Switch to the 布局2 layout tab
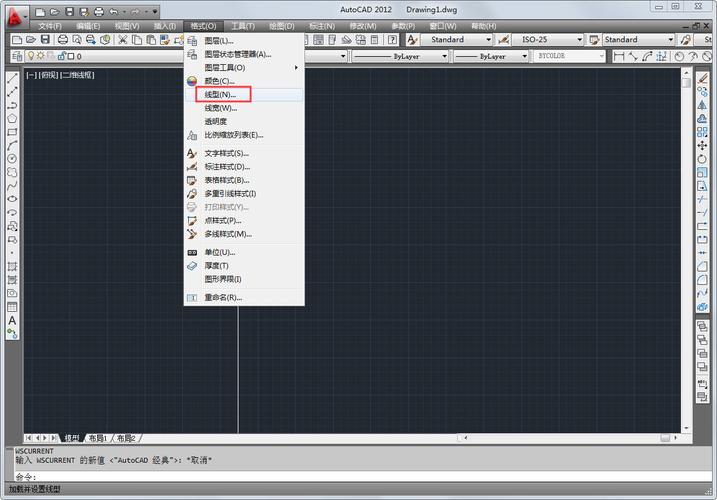The height and width of the screenshot is (500, 717). [x=126, y=438]
